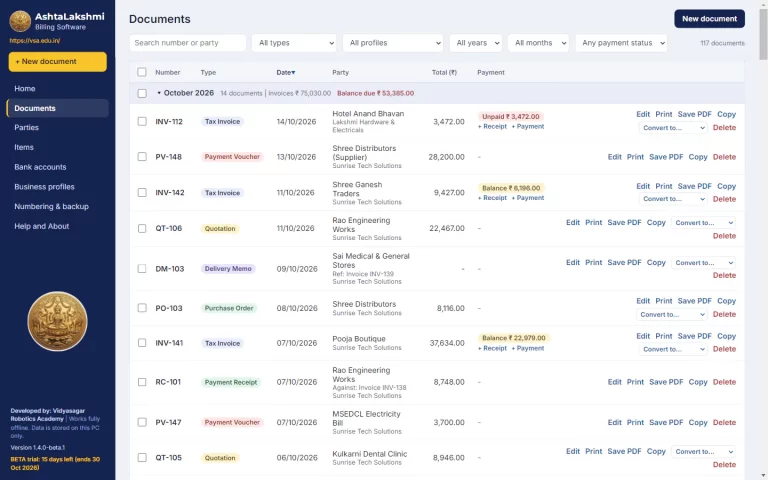Click the Date column sort arrow
This screenshot has height=480, width=768.
click(293, 72)
